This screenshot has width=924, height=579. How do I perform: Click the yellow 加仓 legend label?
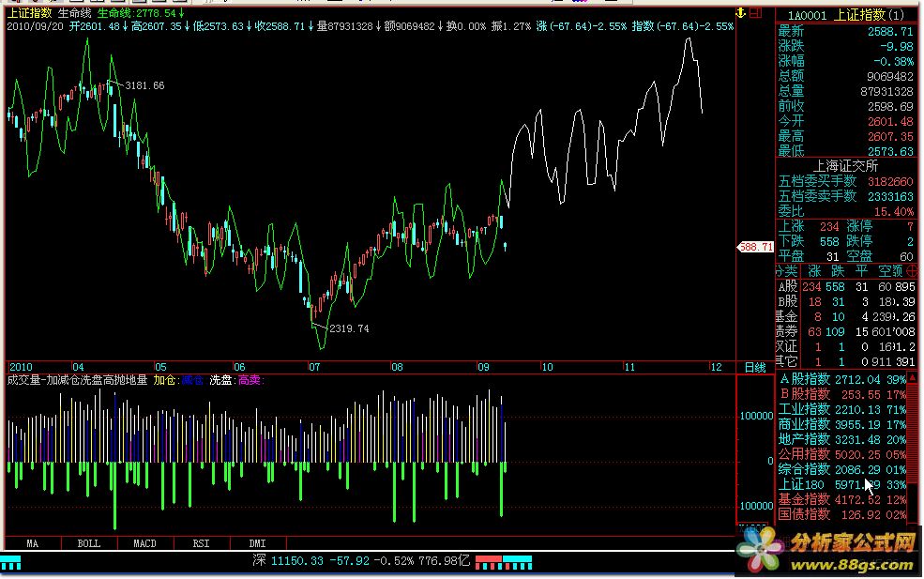[x=167, y=380]
